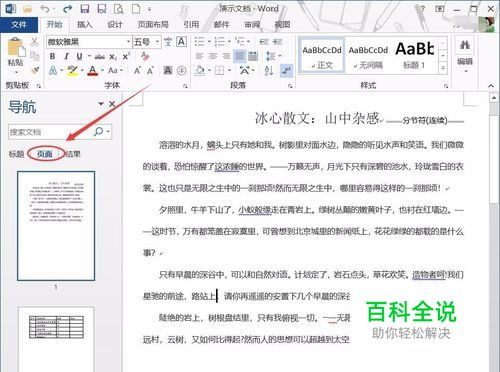Close the 导航 navigation pane
500x372 pixels.
112,104
